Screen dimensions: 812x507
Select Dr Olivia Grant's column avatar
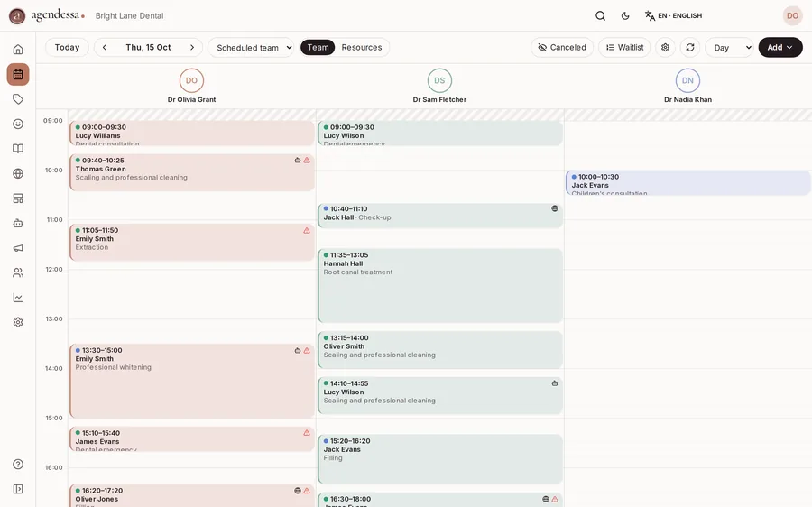pos(191,80)
